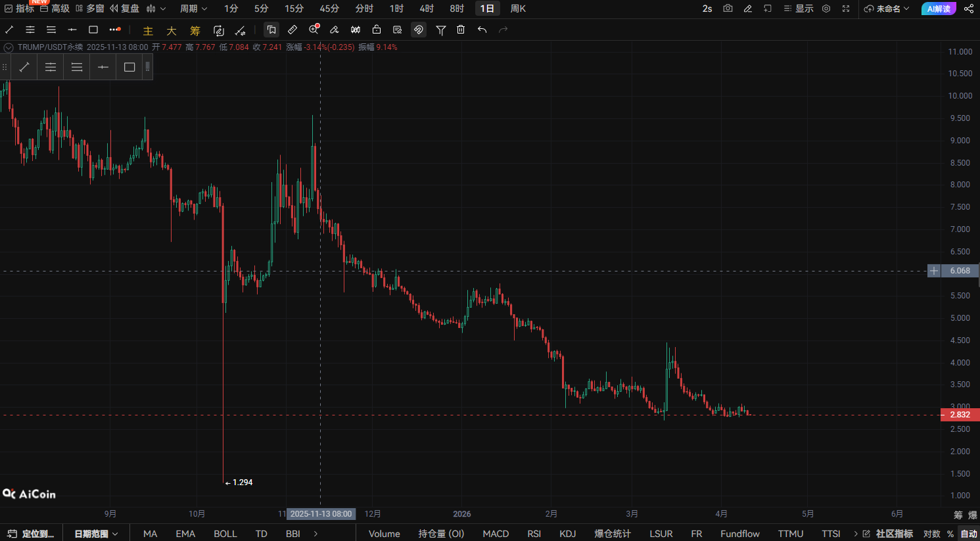
Task: Add the 爆仓统计 liquidation sub-indicator
Action: click(613, 533)
